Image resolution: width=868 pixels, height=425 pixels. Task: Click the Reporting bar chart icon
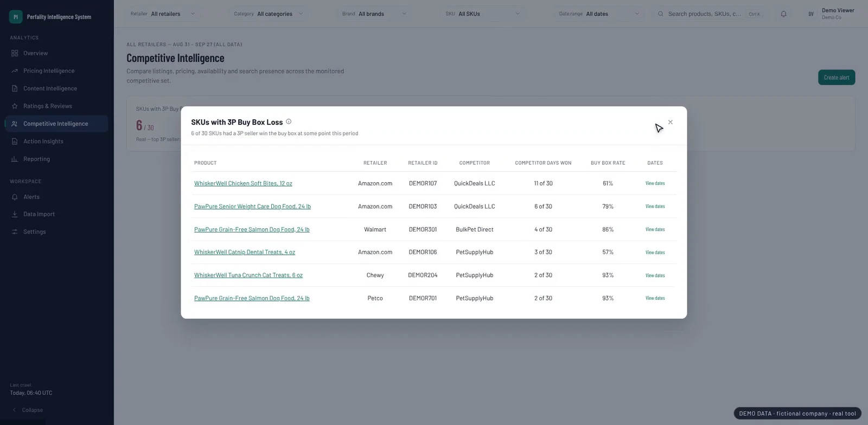click(15, 159)
